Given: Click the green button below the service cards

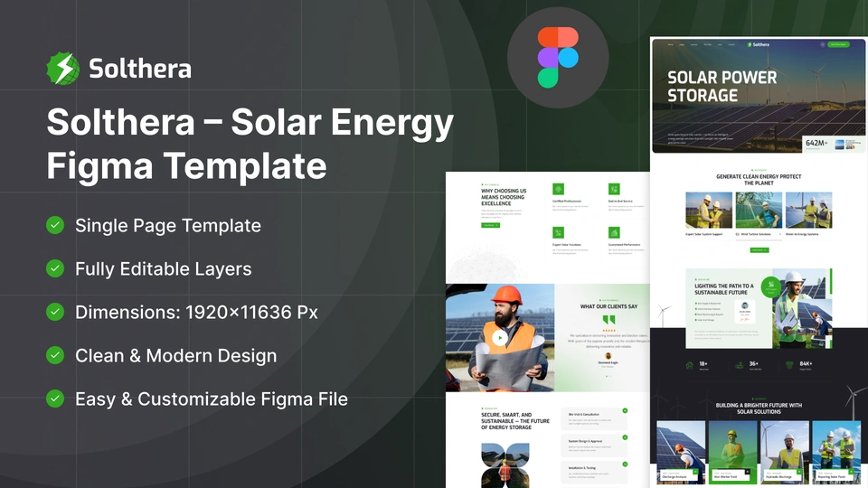Looking at the screenshot, I should coord(759,250).
